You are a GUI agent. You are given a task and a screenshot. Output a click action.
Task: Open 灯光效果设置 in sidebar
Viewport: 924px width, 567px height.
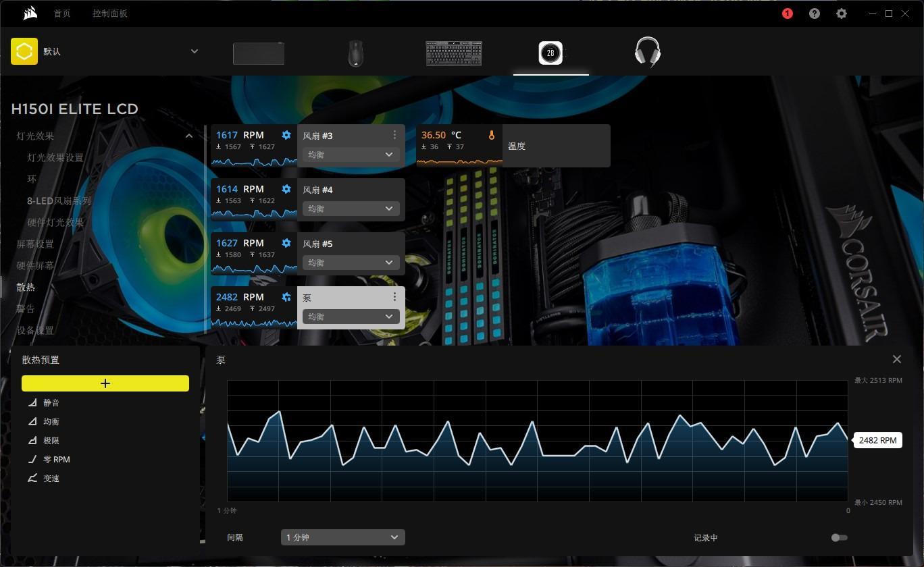click(55, 157)
